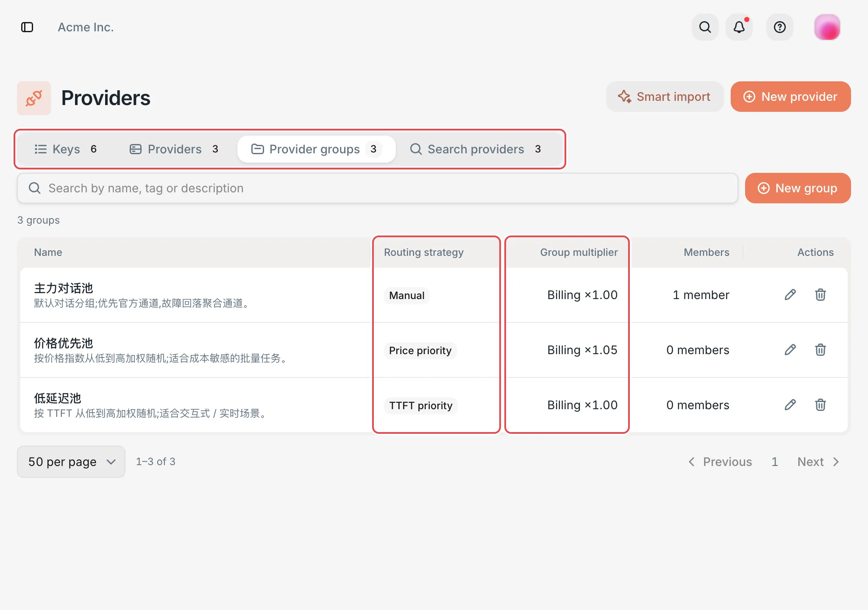Viewport: 868px width, 610px height.
Task: Toggle the sidebar panel icon
Action: click(27, 27)
